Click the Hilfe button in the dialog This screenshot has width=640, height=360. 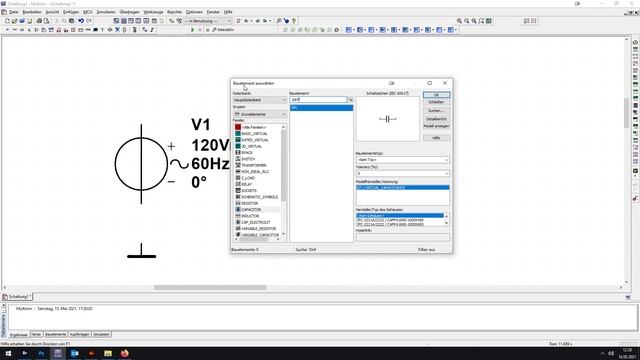(436, 138)
